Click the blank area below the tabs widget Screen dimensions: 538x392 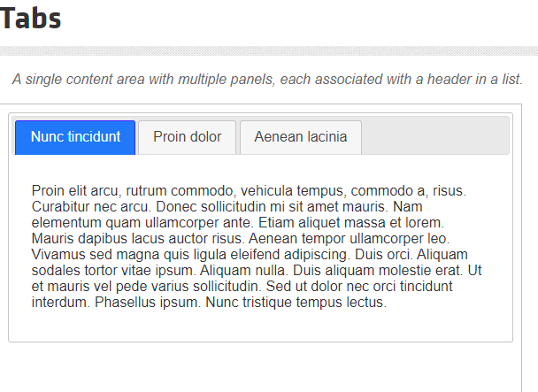pos(265,367)
